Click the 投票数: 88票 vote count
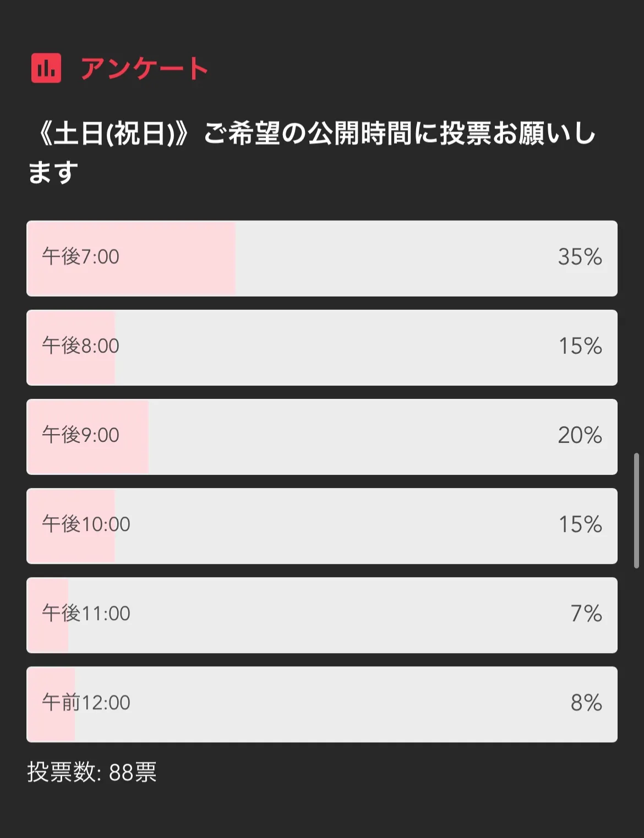 click(92, 773)
